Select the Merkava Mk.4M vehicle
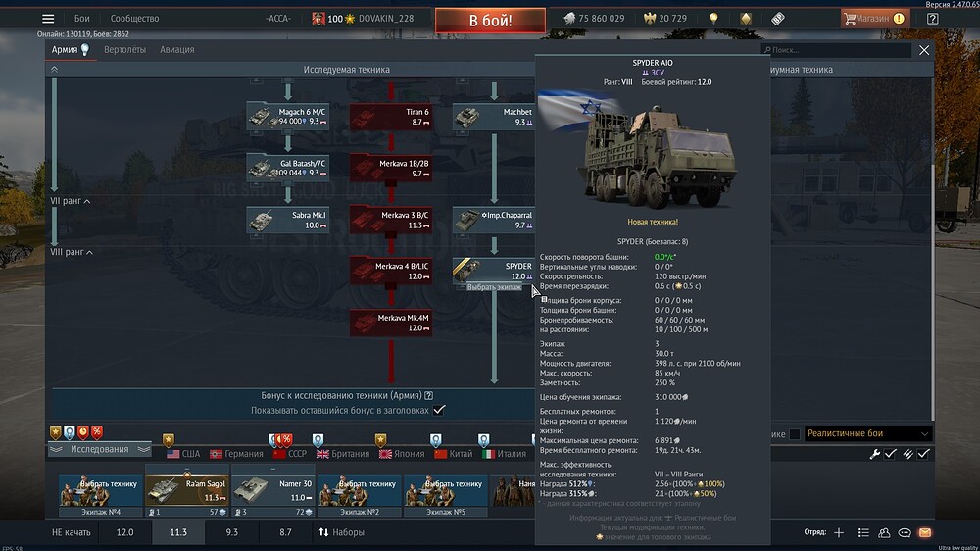This screenshot has height=551, width=980. (391, 323)
